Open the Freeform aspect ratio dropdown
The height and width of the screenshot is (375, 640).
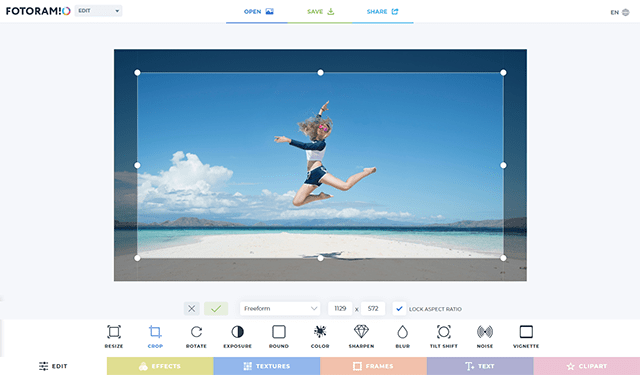[280, 308]
